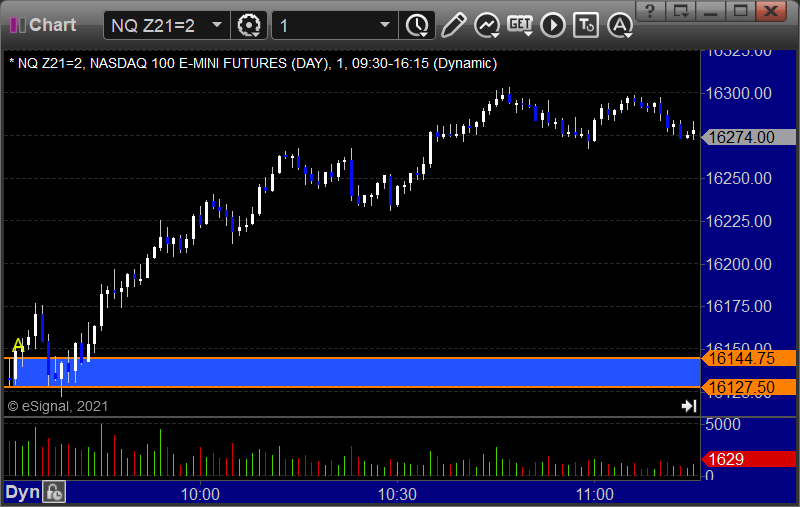Click the yellow A alert marker

pos(18,345)
